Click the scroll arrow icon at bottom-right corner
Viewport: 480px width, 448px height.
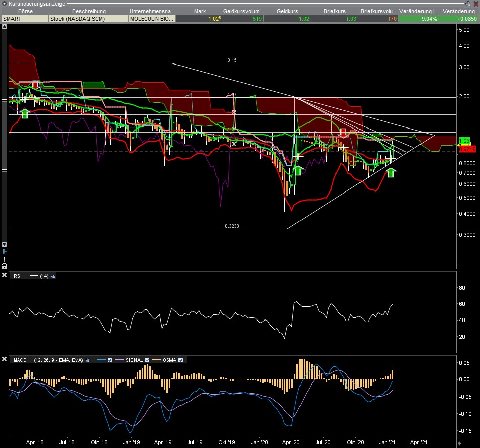coord(458,443)
